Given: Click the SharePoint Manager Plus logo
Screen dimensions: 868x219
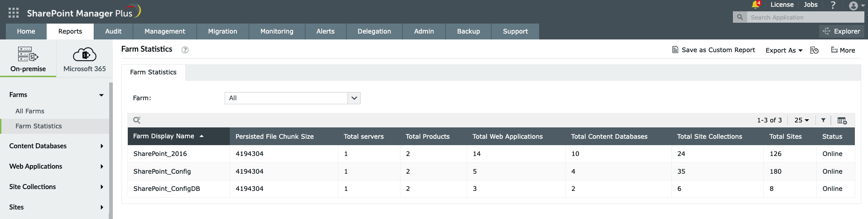Looking at the screenshot, I should (x=84, y=12).
